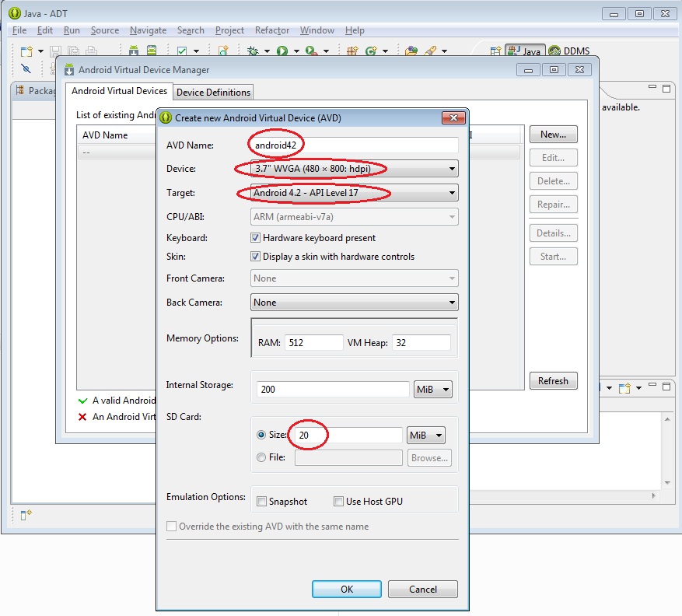Viewport: 682px width, 616px height.
Task: Toggle the Skip All Breakpoints icon
Action: tap(26, 68)
